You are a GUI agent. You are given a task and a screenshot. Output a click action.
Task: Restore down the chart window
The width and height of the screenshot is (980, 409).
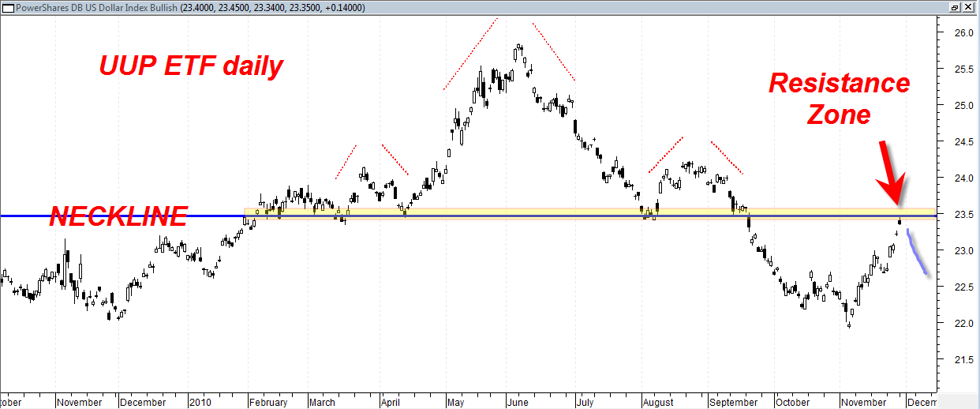coord(956,6)
